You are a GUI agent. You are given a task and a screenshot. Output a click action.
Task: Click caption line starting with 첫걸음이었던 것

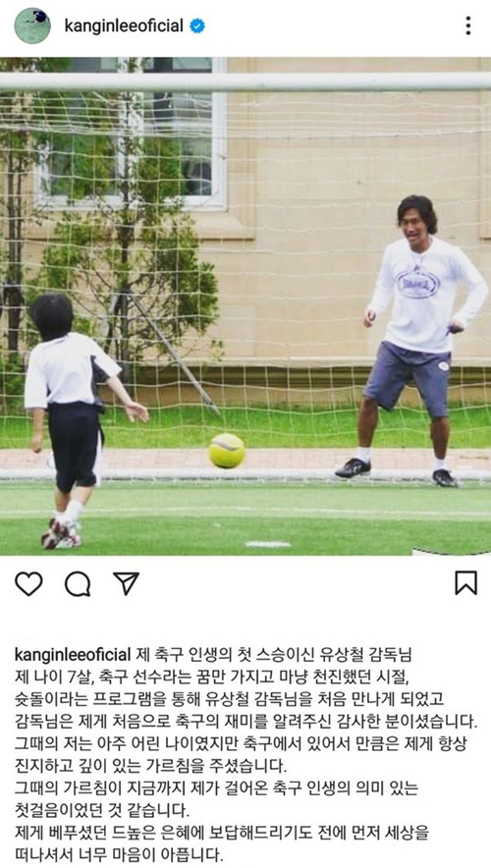[x=102, y=811]
